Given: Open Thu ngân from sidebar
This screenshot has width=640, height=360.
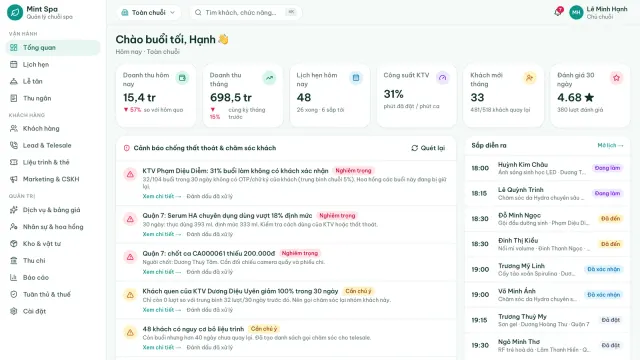Looking at the screenshot, I should pyautogui.click(x=53, y=98).
